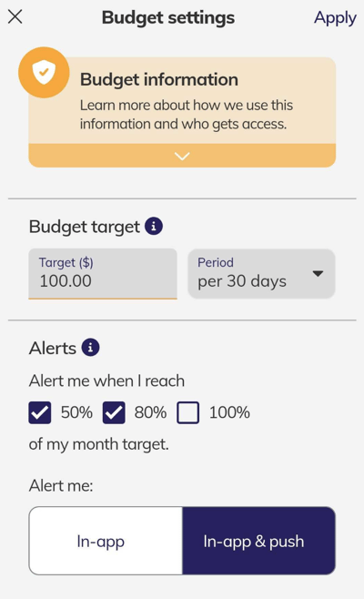364x599 pixels.
Task: Click the 100.00 target amount value
Action: tap(66, 280)
